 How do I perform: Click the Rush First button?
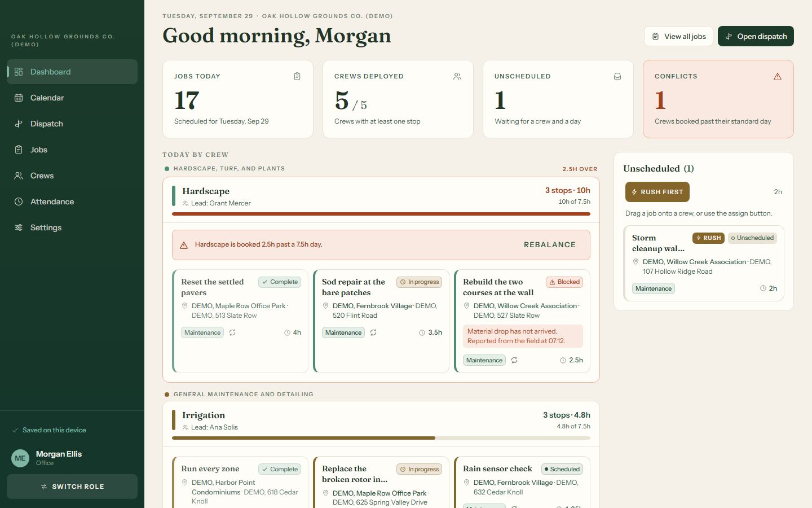point(657,192)
